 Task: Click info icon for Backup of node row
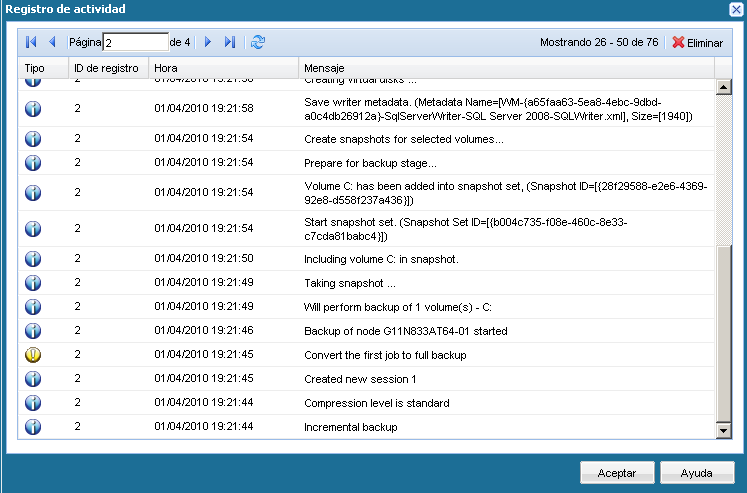pyautogui.click(x=33, y=331)
